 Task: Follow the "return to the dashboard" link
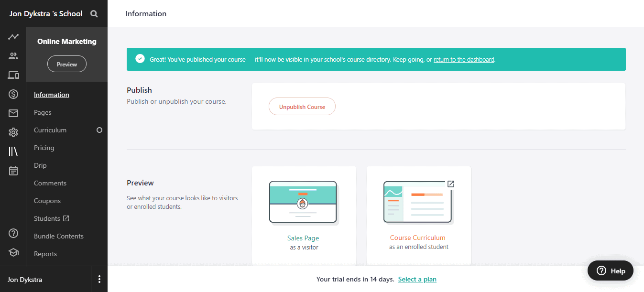[464, 60]
